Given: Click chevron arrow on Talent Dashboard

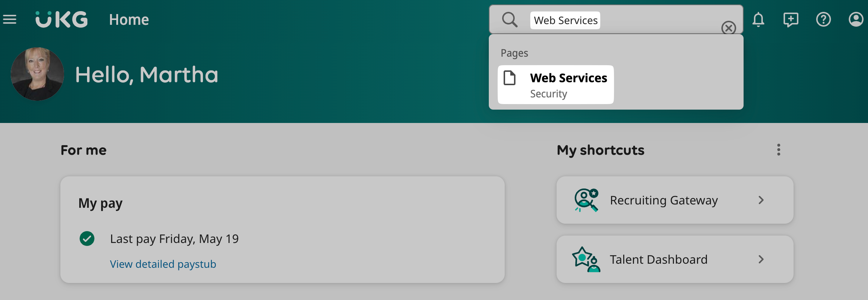Looking at the screenshot, I should click(x=761, y=259).
